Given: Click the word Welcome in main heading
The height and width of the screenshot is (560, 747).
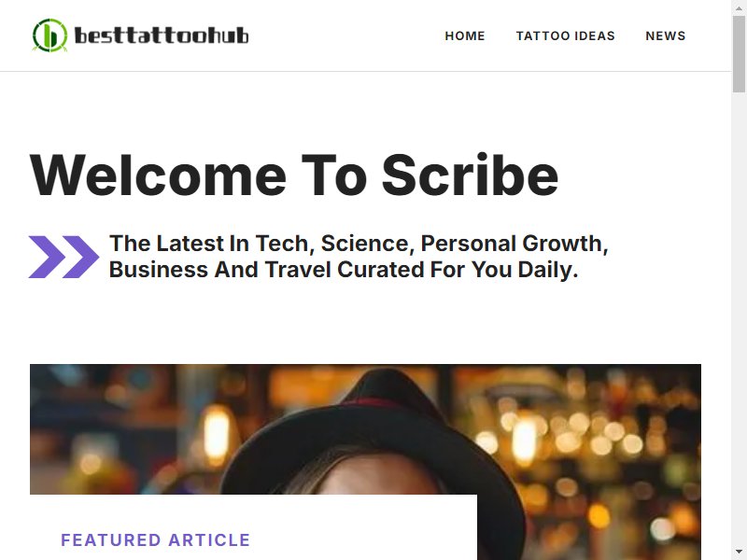Looking at the screenshot, I should click(158, 175).
